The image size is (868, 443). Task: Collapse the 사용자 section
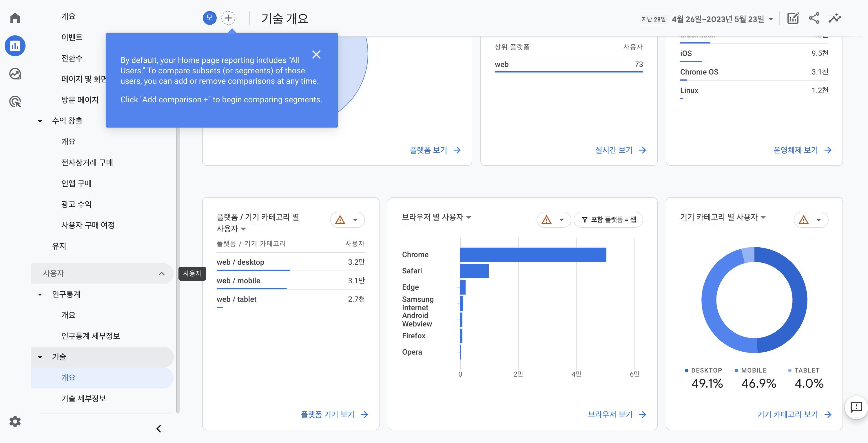tap(161, 273)
